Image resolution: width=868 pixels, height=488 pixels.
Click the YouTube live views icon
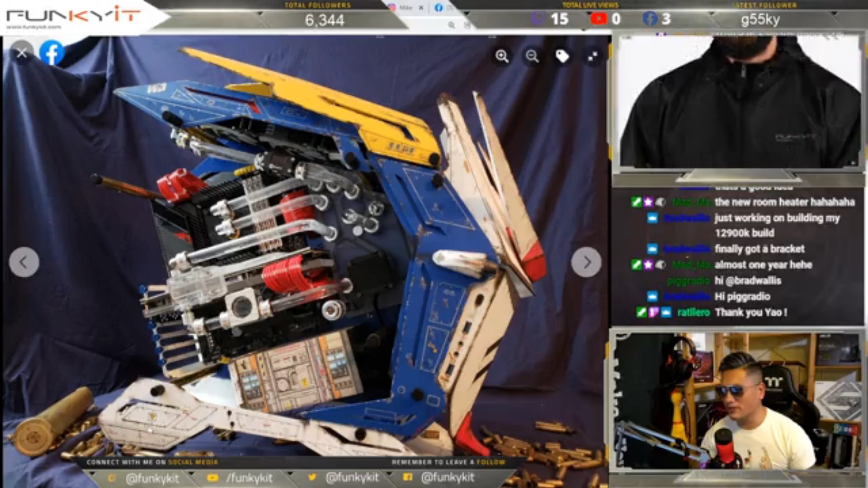pyautogui.click(x=599, y=19)
